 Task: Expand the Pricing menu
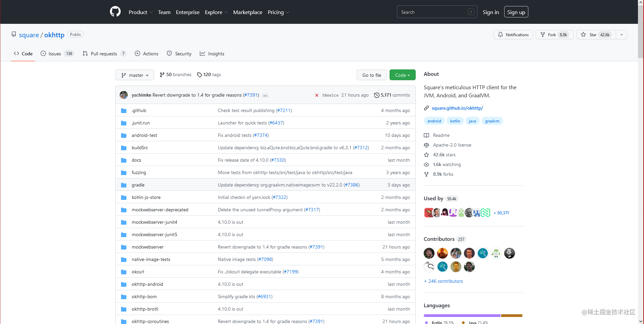point(278,12)
